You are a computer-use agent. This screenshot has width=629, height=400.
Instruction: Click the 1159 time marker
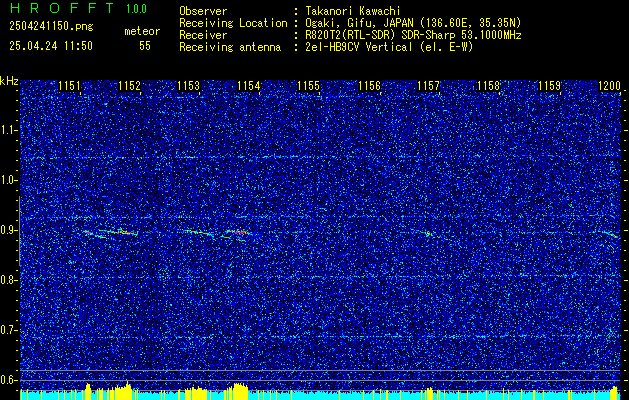(x=550, y=86)
